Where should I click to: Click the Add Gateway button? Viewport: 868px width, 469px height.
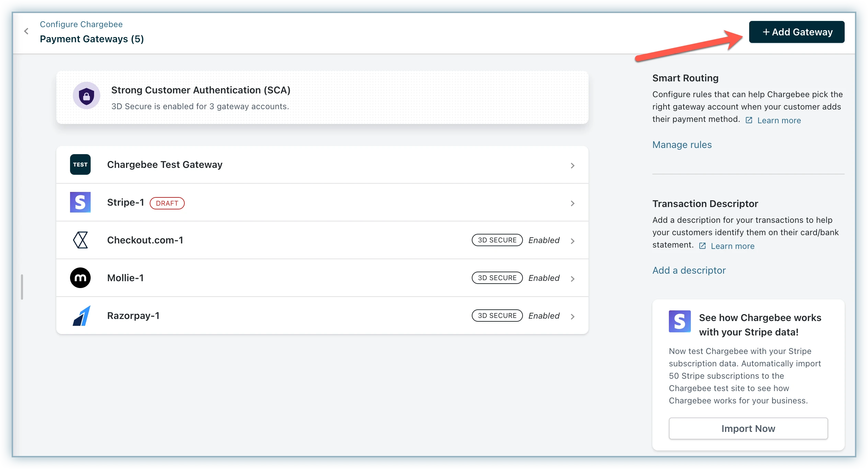(797, 32)
